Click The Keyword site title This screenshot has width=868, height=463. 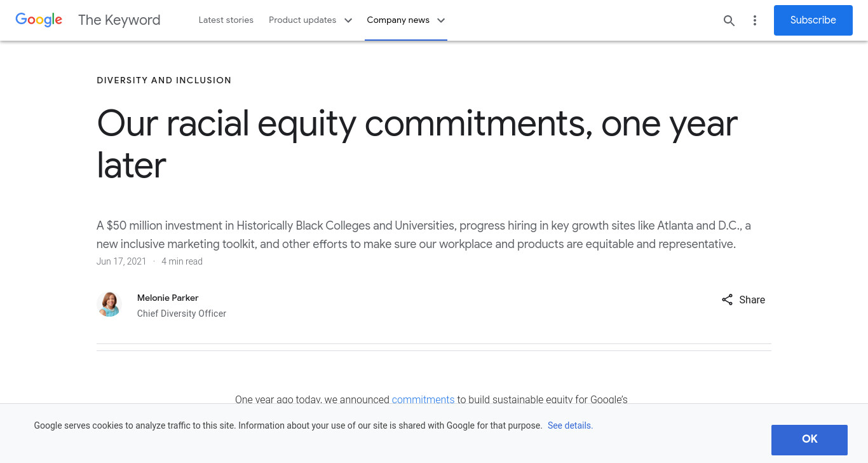point(119,20)
